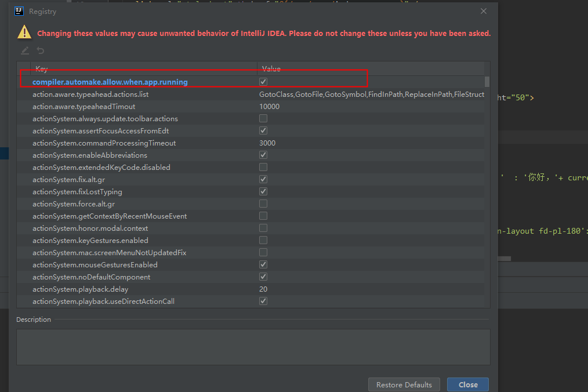Viewport: 588px width, 392px height.
Task: Select the actionSystem.enableAbbreviations key
Action: [x=90, y=155]
